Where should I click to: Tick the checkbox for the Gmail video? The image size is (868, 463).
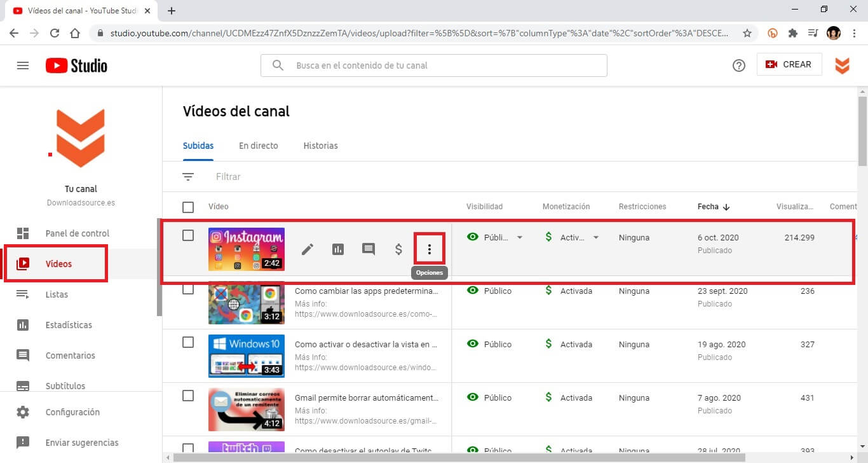tap(188, 396)
